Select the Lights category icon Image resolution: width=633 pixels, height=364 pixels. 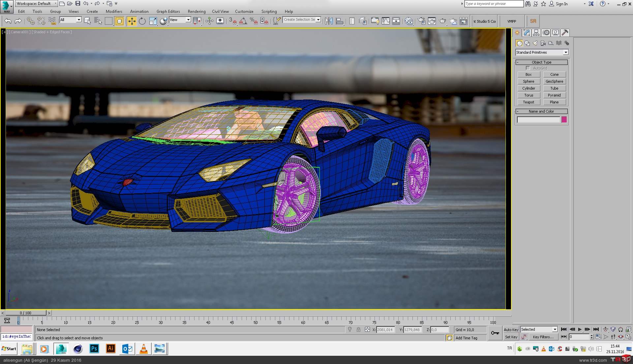click(535, 43)
